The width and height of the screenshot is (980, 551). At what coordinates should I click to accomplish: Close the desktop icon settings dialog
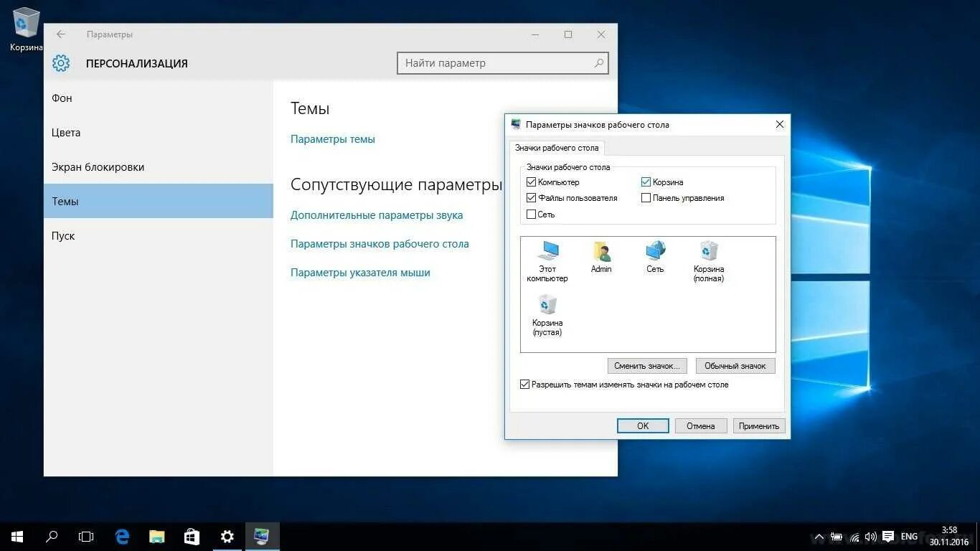(x=780, y=124)
